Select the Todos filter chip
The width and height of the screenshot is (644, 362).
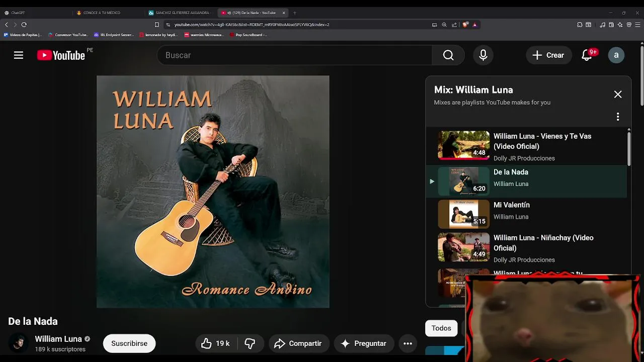point(441,328)
